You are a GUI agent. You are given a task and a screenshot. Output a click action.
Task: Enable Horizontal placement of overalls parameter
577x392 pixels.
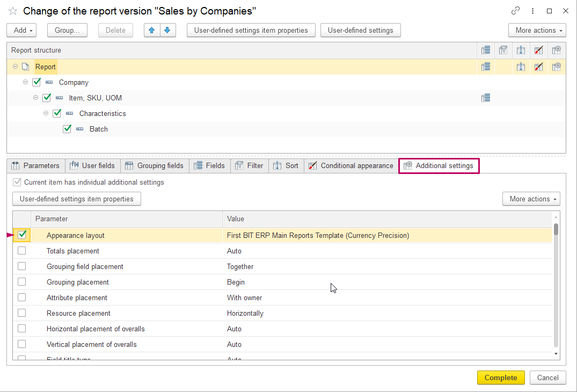tap(21, 328)
